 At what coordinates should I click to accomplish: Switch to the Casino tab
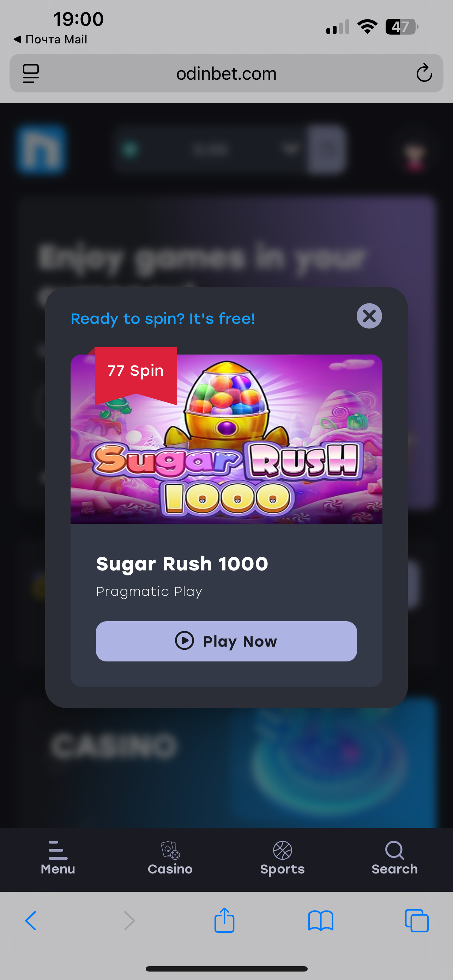[170, 858]
